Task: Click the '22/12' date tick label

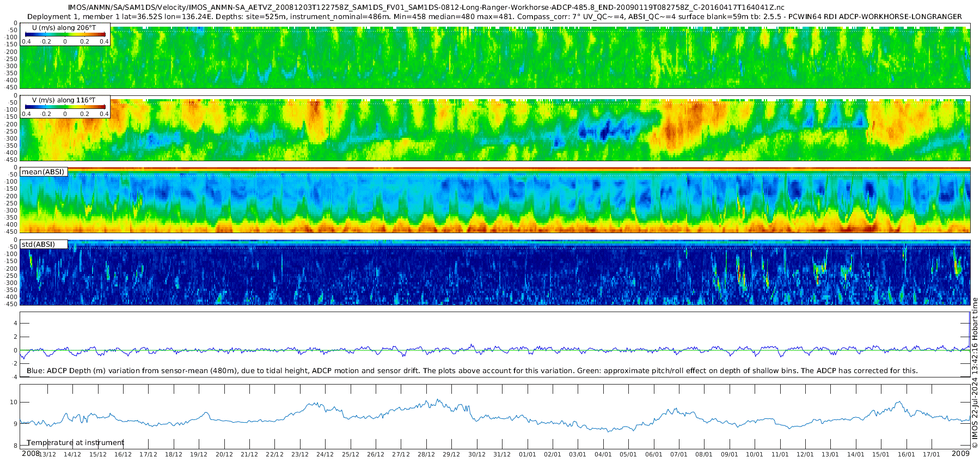Action: tap(275, 455)
